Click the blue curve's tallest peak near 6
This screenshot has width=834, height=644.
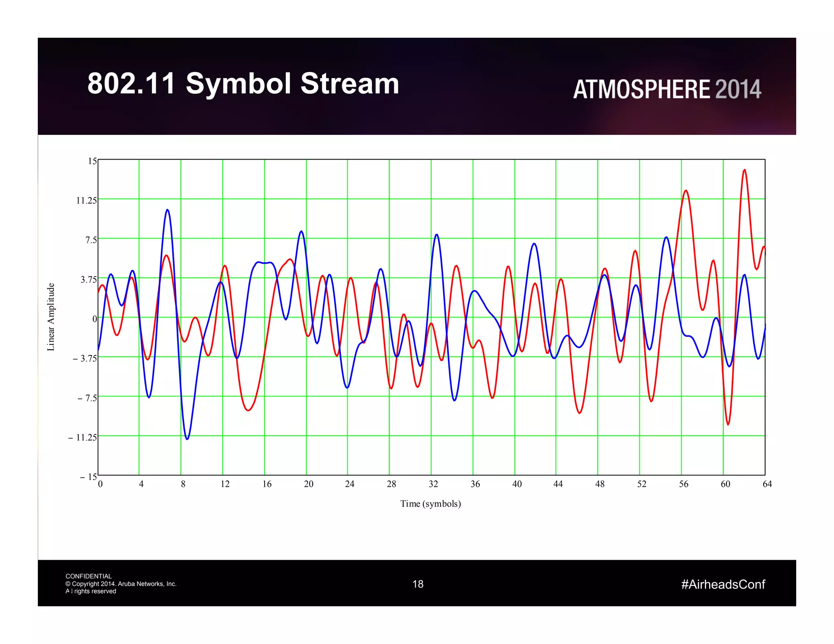click(167, 210)
